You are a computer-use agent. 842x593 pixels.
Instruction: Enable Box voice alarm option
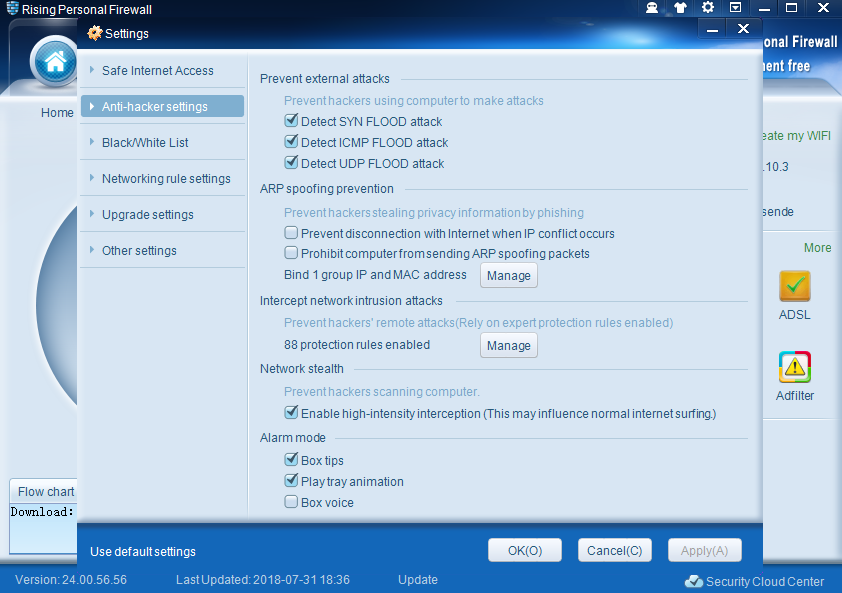pos(291,502)
